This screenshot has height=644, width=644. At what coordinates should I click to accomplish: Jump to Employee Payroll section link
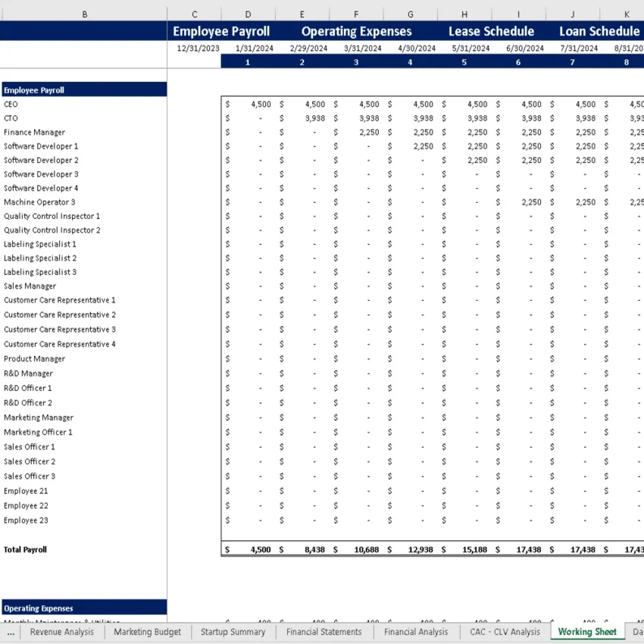(x=221, y=31)
